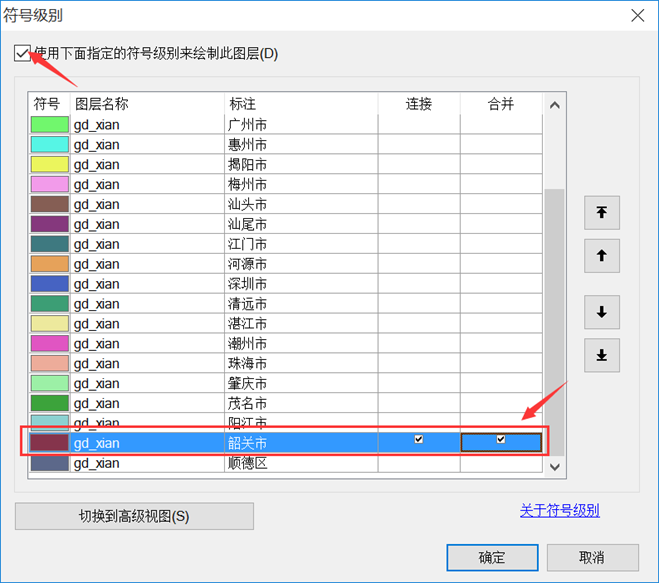Select green symbol swatch for 广州市

pos(50,124)
